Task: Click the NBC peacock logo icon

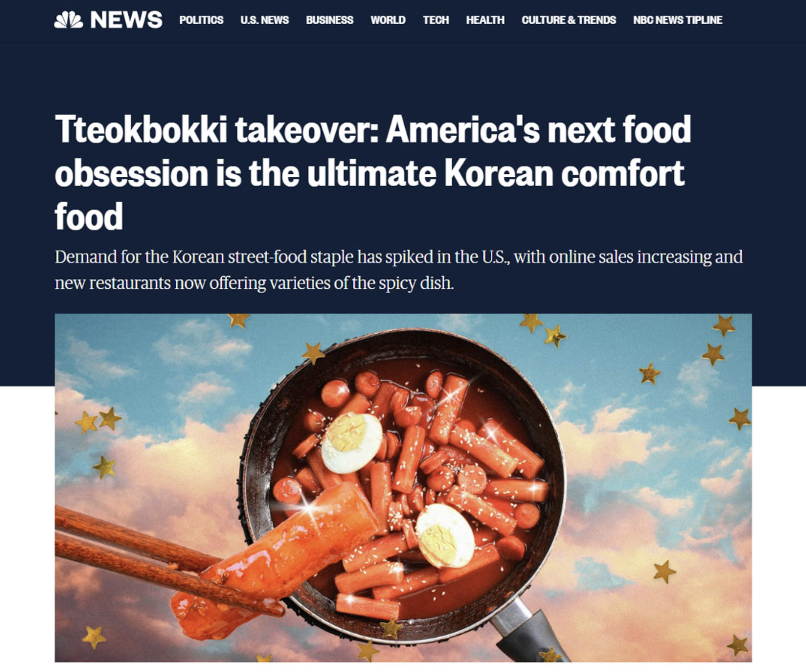Action: coord(68,19)
